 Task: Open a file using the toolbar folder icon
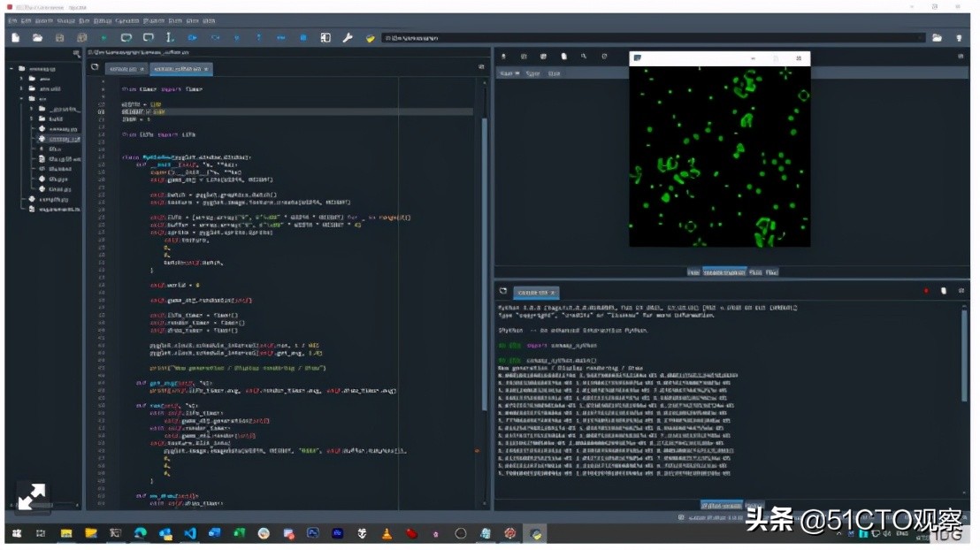[x=37, y=38]
